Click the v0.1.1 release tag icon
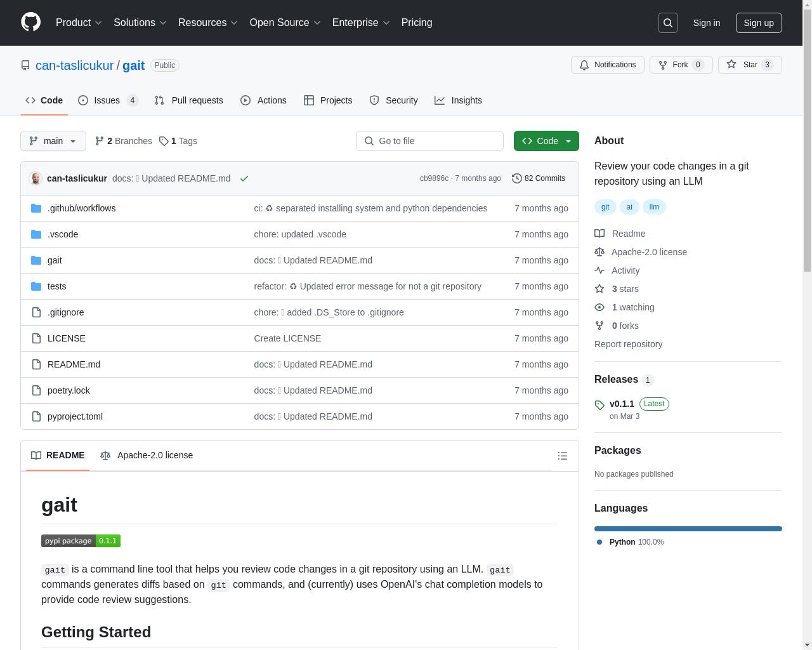 [599, 405]
